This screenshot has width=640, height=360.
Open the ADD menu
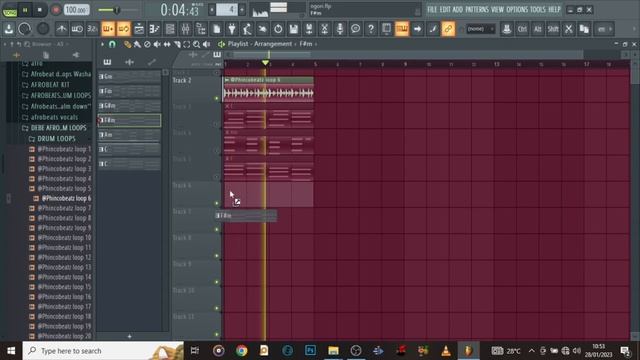click(x=458, y=9)
